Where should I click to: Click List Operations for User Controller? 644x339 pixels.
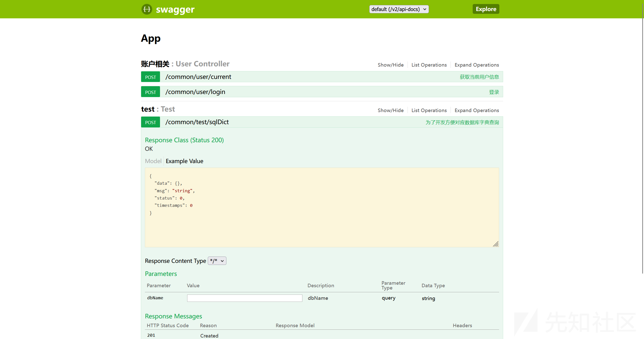[x=429, y=65]
